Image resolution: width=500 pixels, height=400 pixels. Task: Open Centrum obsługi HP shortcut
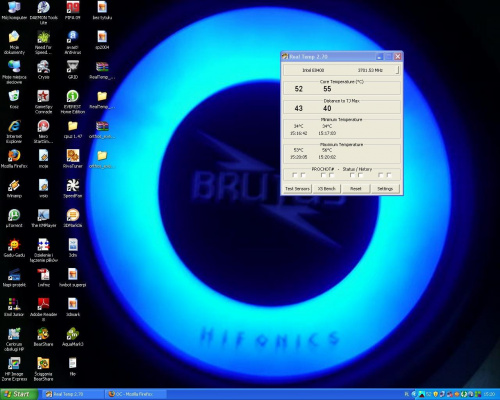(x=14, y=339)
